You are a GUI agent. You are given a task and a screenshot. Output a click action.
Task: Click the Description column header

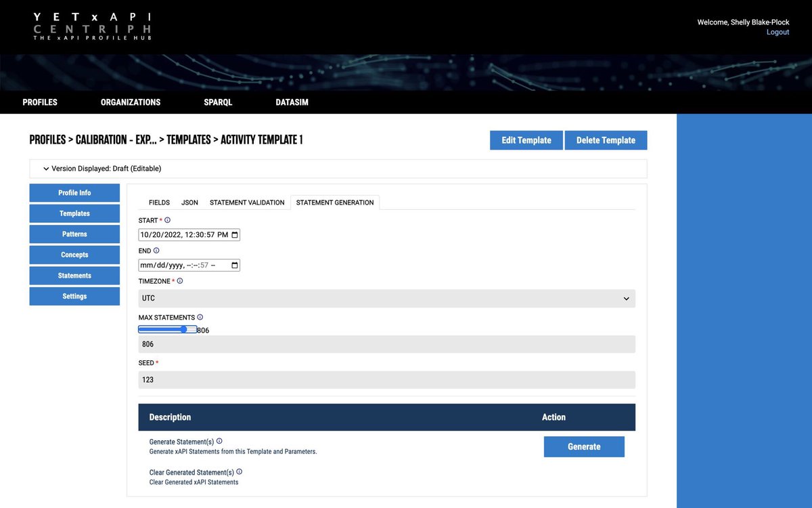tap(170, 417)
